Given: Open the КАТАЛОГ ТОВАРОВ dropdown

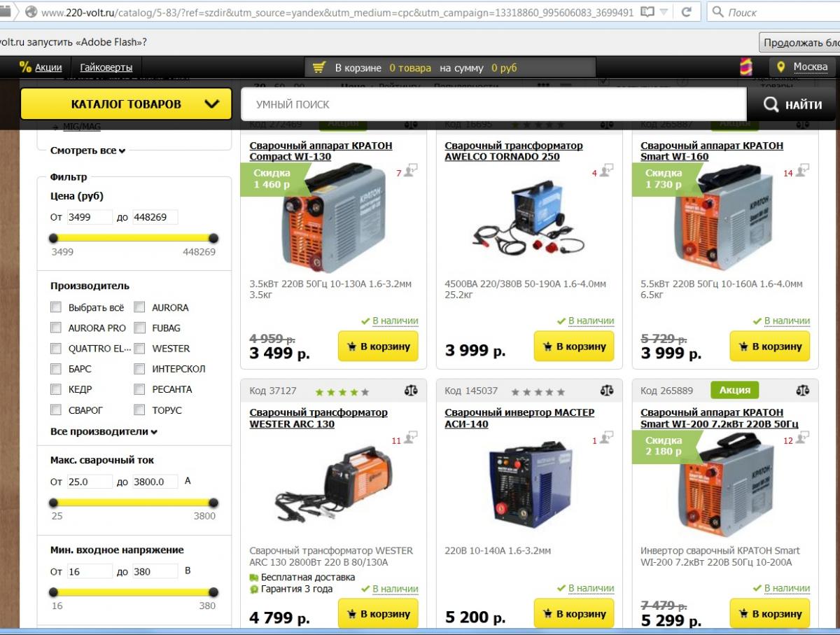Looking at the screenshot, I should (126, 104).
